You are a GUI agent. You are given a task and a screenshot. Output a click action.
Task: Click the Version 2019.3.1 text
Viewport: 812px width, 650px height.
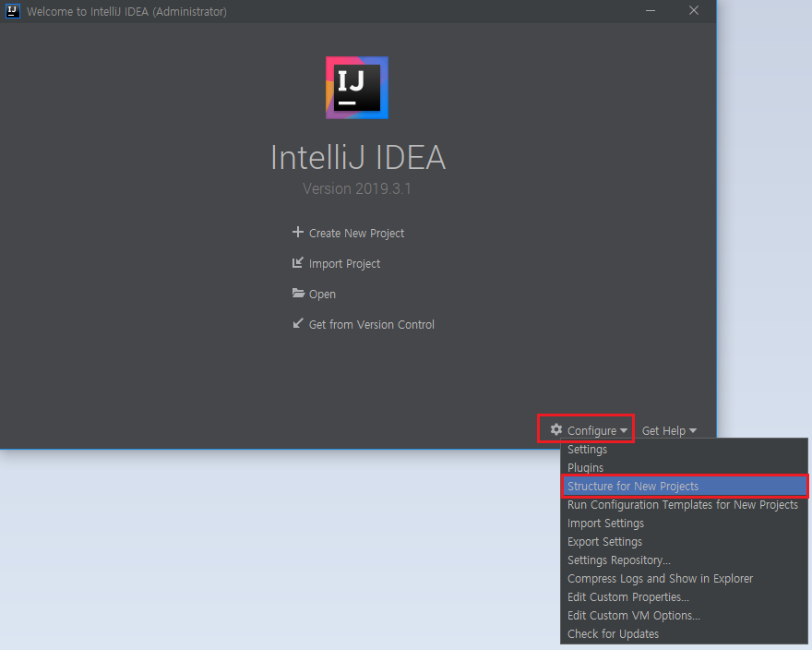pyautogui.click(x=357, y=188)
